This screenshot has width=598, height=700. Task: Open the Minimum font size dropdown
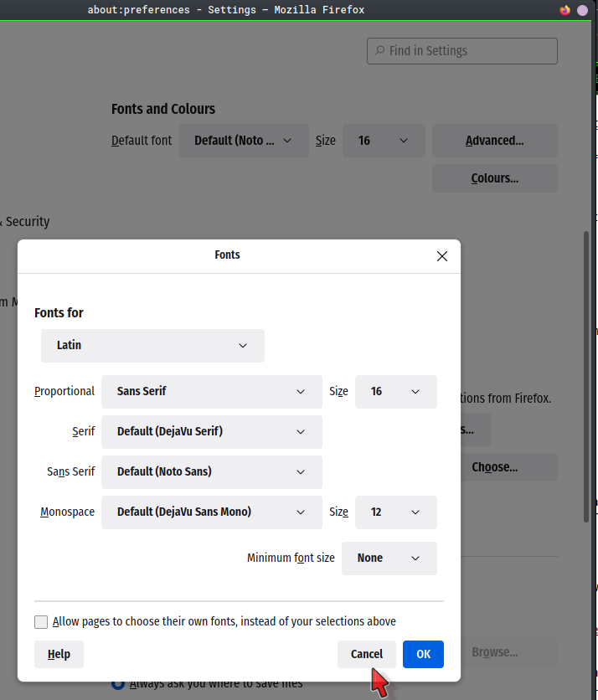pos(389,558)
